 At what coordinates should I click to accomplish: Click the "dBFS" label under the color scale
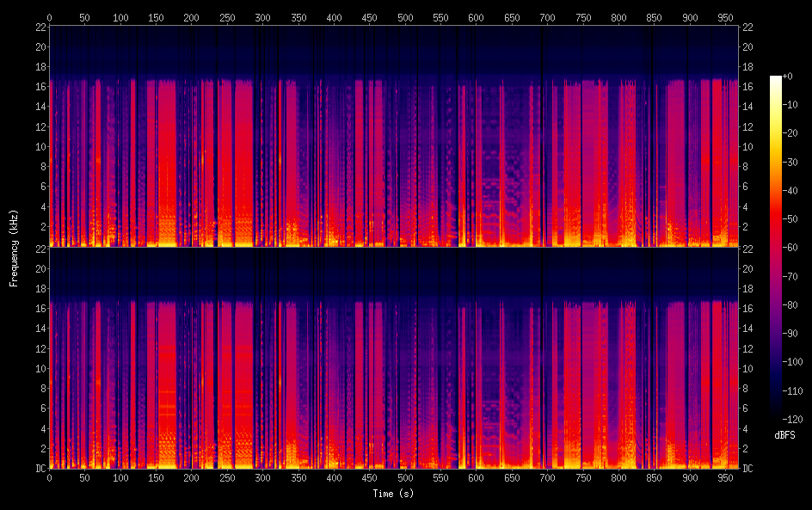[784, 436]
